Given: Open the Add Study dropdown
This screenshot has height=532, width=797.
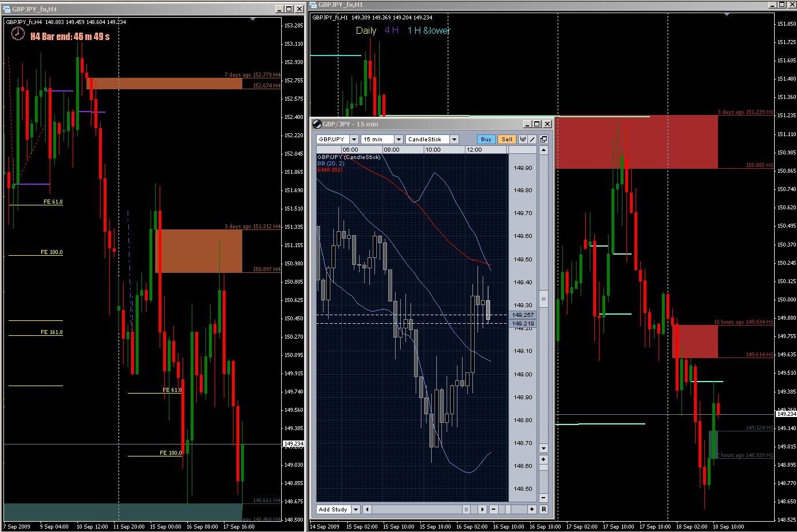Looking at the screenshot, I should pos(356,509).
